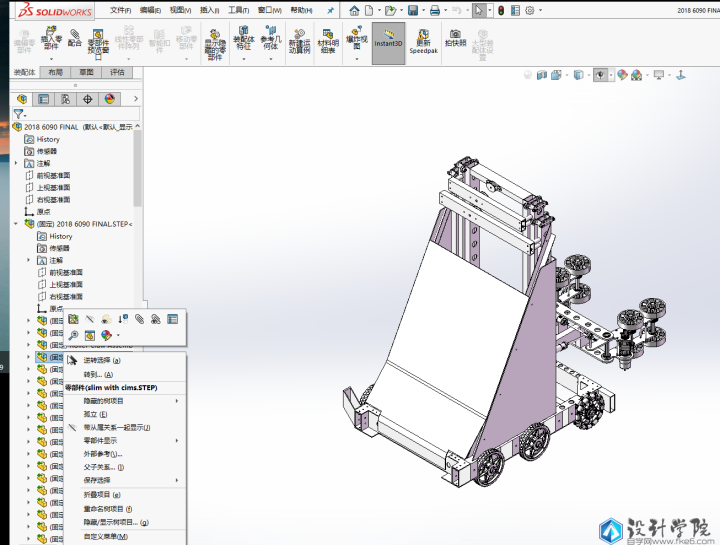Choose 孤立 (Isolate) from context menu

coord(96,414)
